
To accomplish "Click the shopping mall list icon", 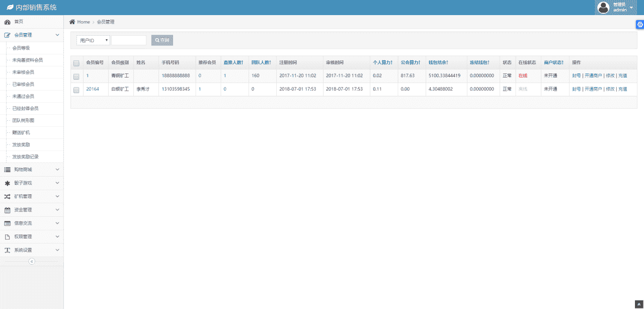I will tap(8, 170).
